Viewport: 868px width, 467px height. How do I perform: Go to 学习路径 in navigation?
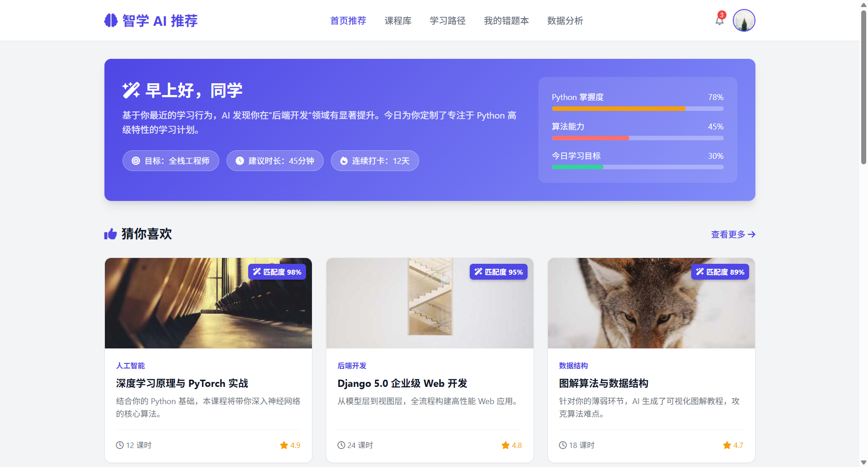(x=448, y=21)
